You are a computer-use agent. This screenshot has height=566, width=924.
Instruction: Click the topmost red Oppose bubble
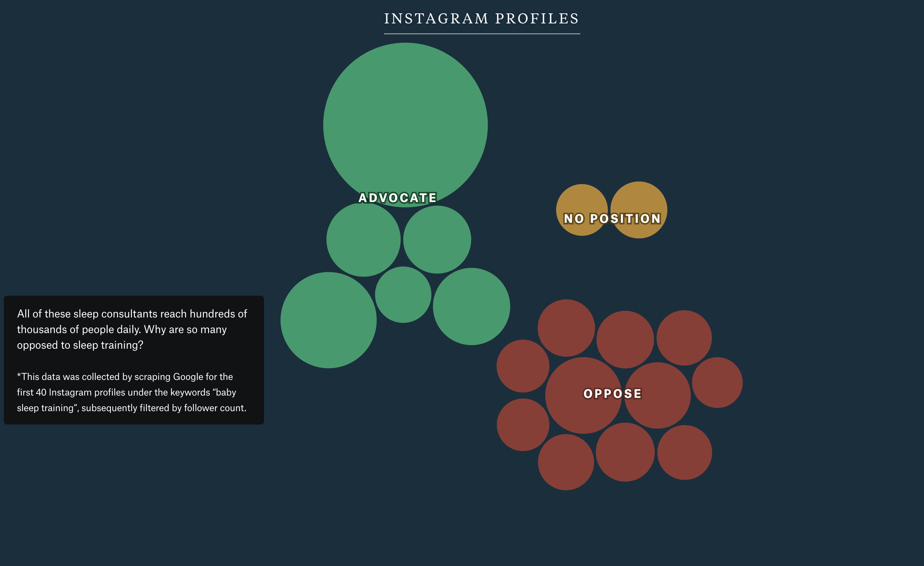pyautogui.click(x=566, y=328)
